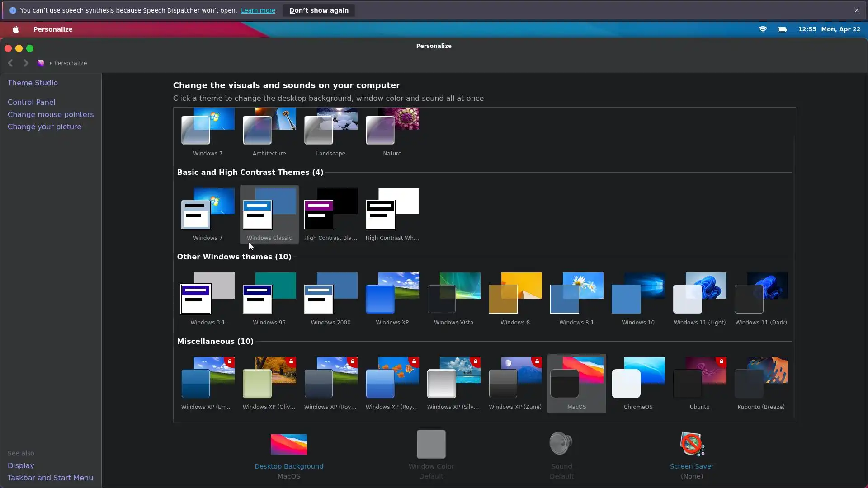This screenshot has height=488, width=868.
Task: Open the Personalize menu in menu bar
Action: pyautogui.click(x=53, y=29)
